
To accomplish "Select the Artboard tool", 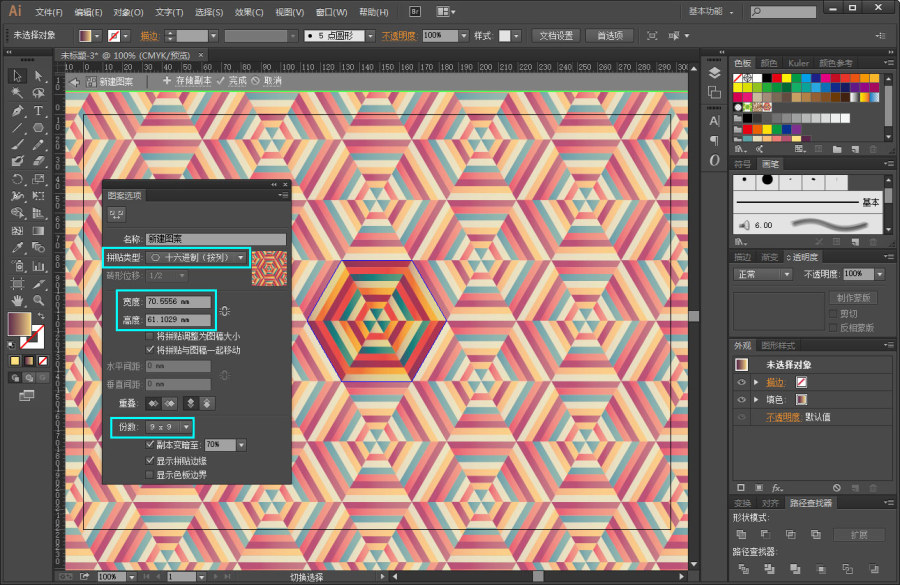I will (x=17, y=284).
